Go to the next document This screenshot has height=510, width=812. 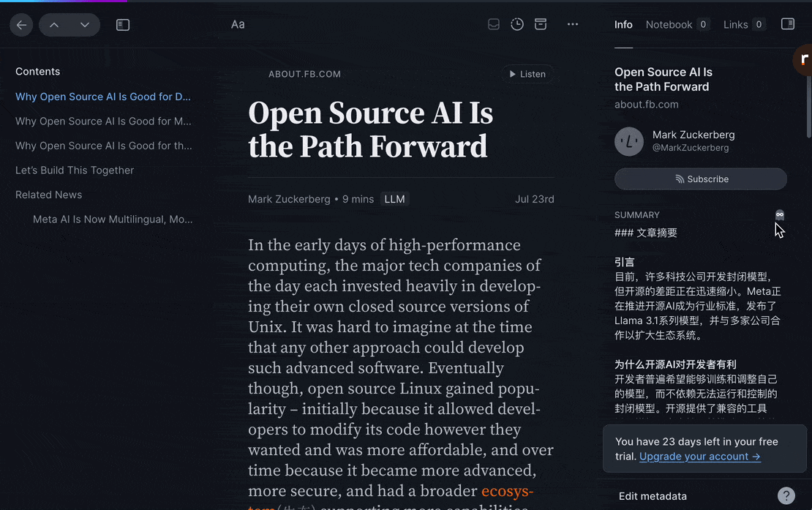pyautogui.click(x=85, y=25)
